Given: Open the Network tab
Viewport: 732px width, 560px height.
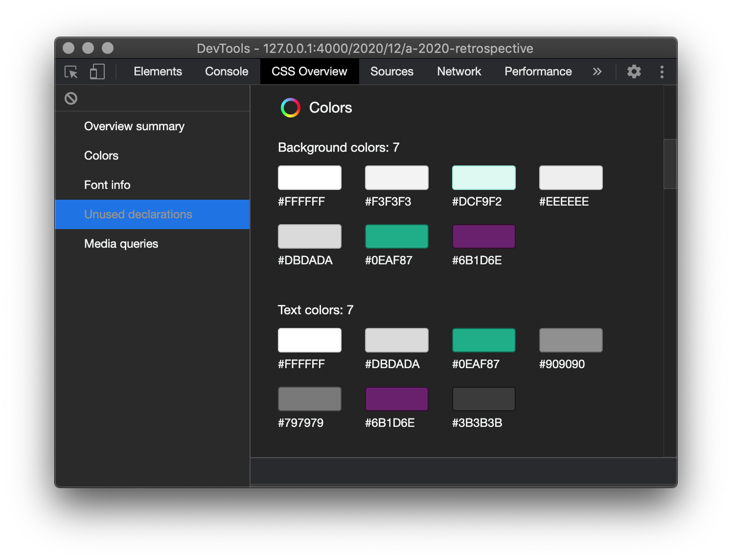Looking at the screenshot, I should (458, 72).
